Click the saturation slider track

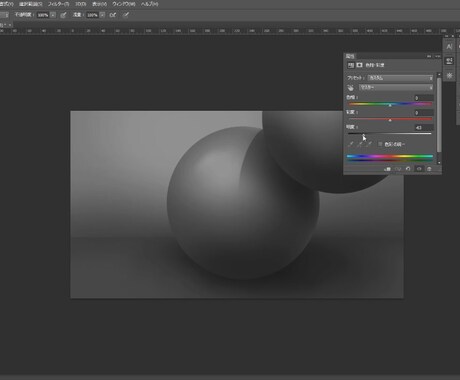(x=390, y=119)
